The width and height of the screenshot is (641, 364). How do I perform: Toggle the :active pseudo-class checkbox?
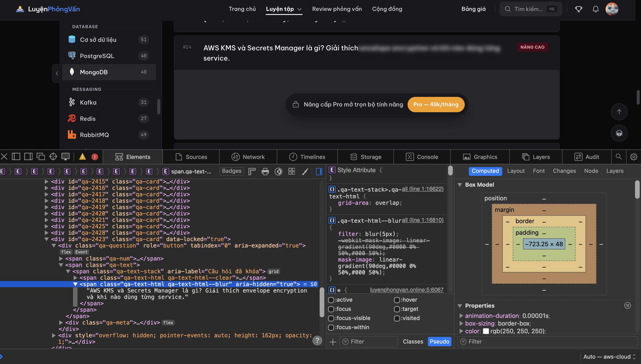coord(331,300)
